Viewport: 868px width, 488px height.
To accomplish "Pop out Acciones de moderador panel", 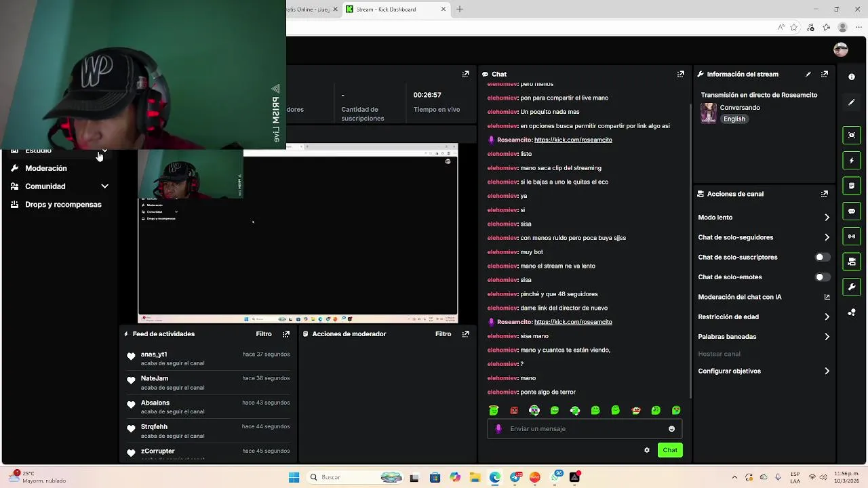I will pyautogui.click(x=465, y=334).
